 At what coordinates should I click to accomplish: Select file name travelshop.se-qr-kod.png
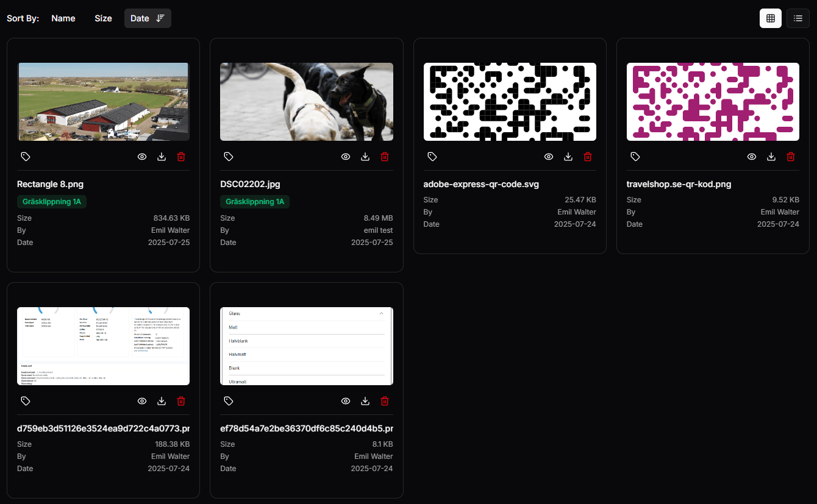[x=679, y=184]
